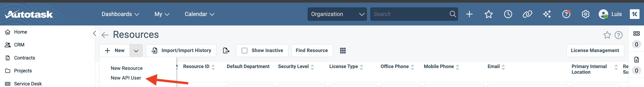Click the Default Department column header
Viewport: 644px width, 87px height.
point(248,67)
